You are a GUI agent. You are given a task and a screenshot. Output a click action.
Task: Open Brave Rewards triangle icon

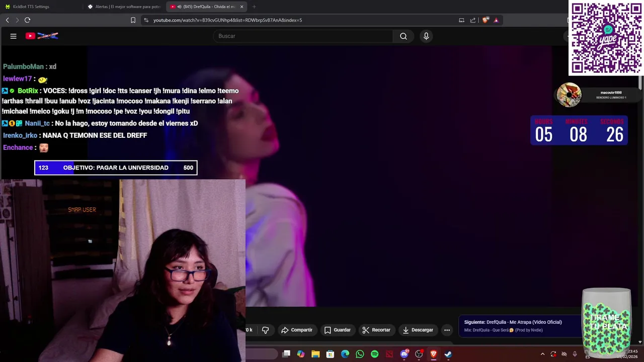point(496,20)
